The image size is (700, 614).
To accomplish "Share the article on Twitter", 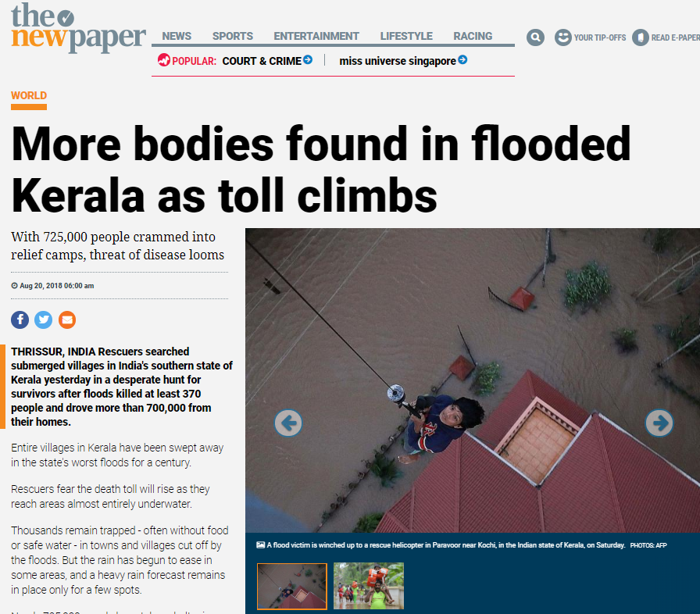I will point(43,320).
